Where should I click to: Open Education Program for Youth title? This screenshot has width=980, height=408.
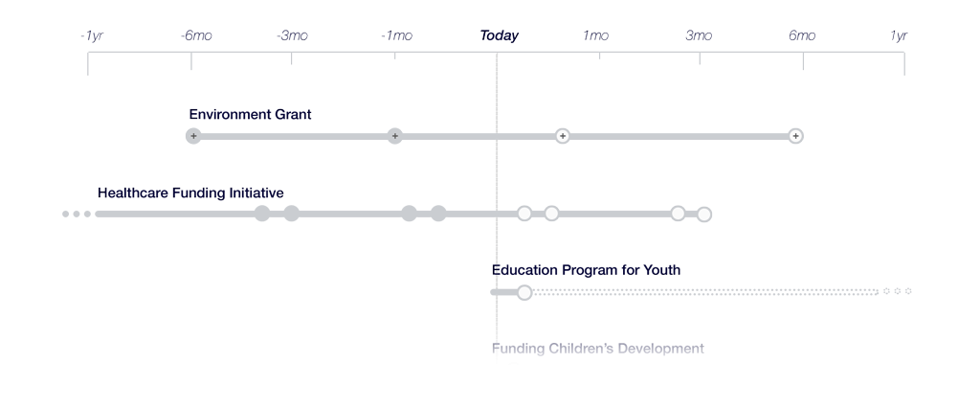click(586, 270)
